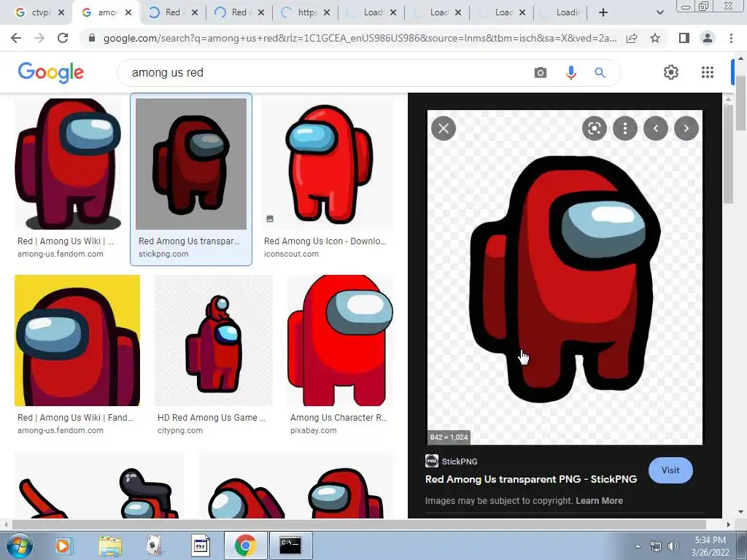747x560 pixels.
Task: Bookmark this page with the star icon
Action: pos(655,38)
